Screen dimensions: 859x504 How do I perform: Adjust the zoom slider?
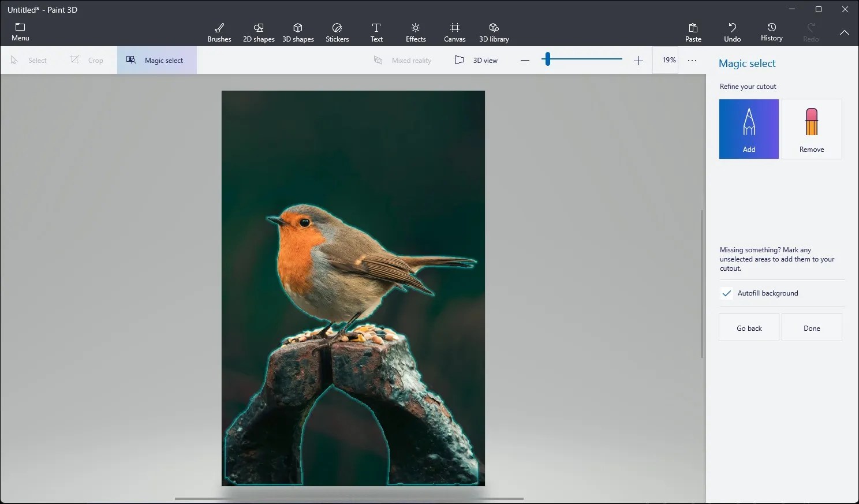click(547, 58)
